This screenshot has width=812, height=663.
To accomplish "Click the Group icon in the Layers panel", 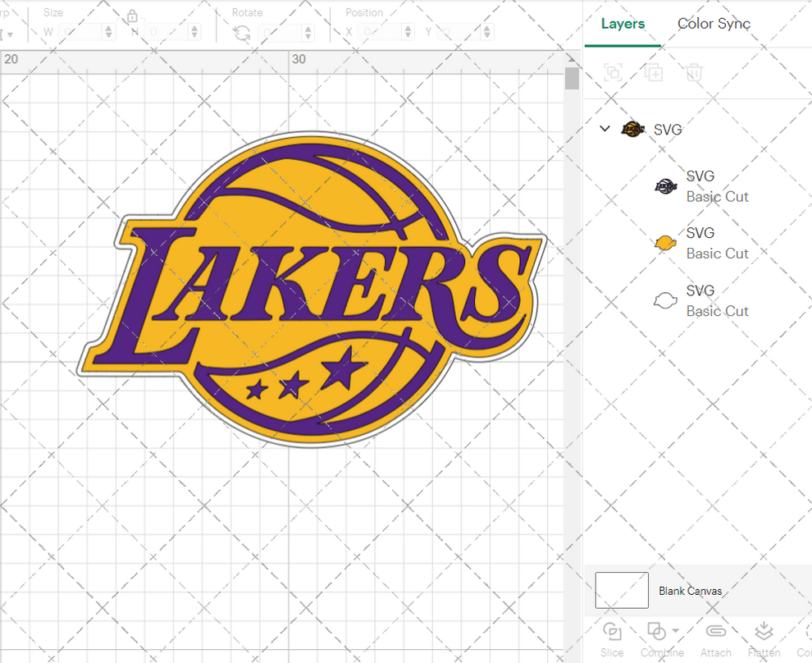I will [x=613, y=72].
